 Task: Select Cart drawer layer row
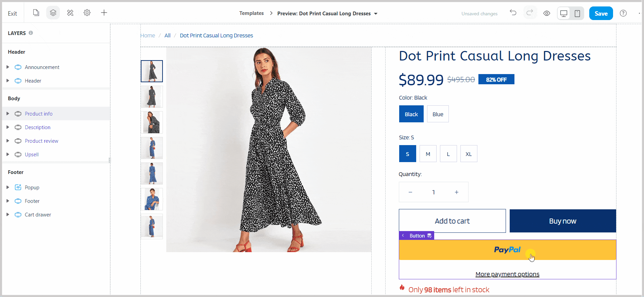[56, 215]
